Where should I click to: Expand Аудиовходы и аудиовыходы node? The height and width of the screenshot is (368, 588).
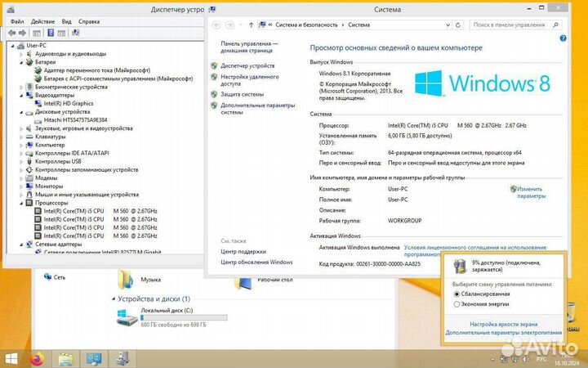coord(21,54)
